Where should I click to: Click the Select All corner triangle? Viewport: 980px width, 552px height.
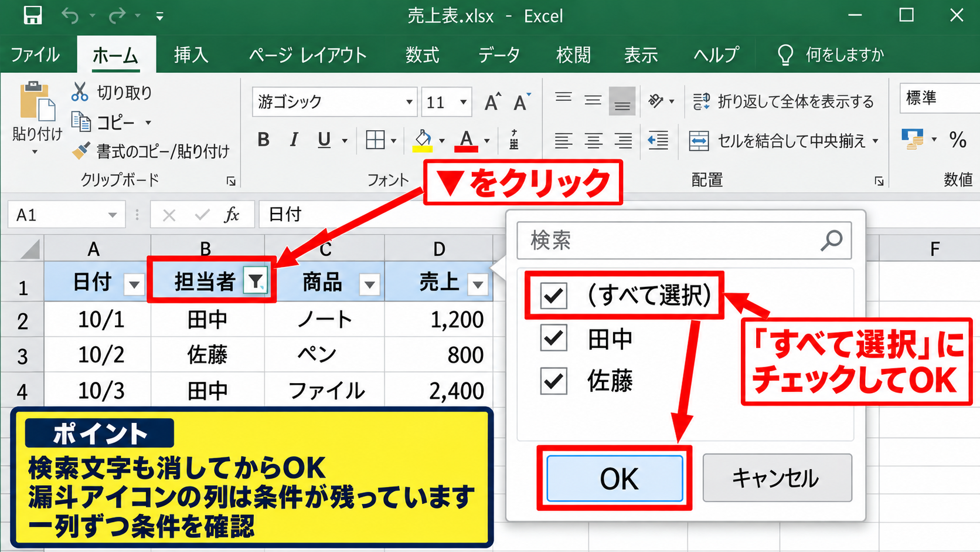(29, 249)
